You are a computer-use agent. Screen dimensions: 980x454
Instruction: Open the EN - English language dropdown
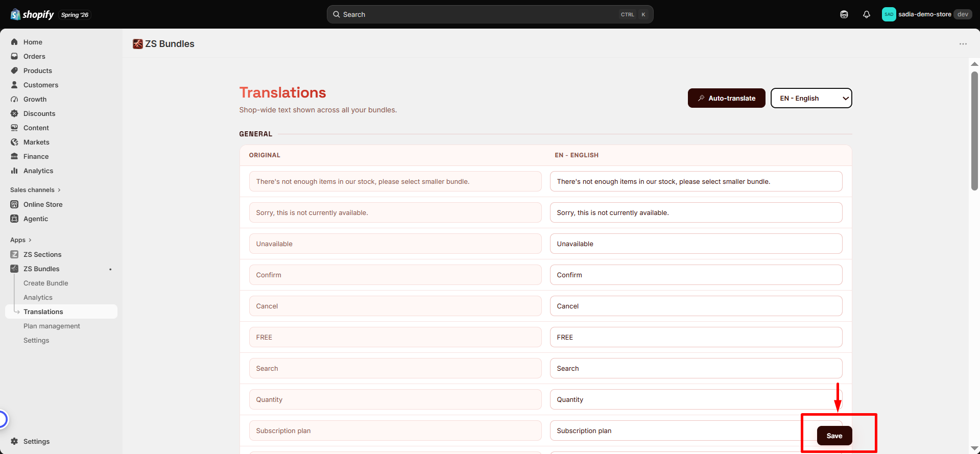coord(811,98)
